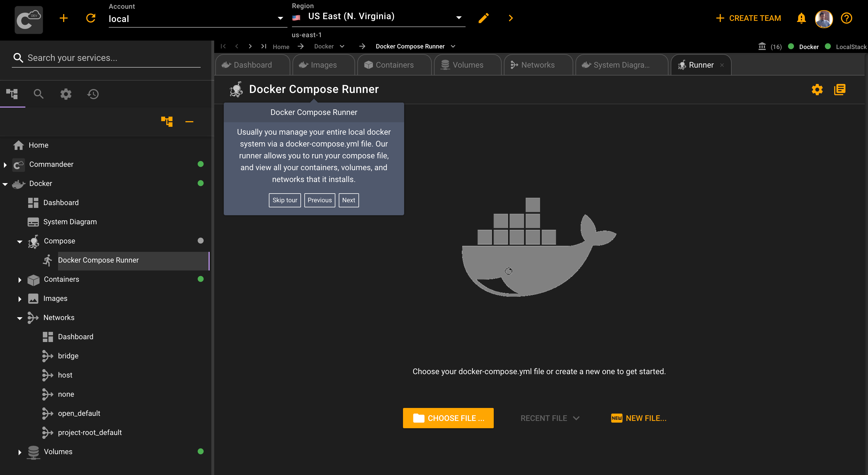Open the Account local dropdown

click(198, 19)
